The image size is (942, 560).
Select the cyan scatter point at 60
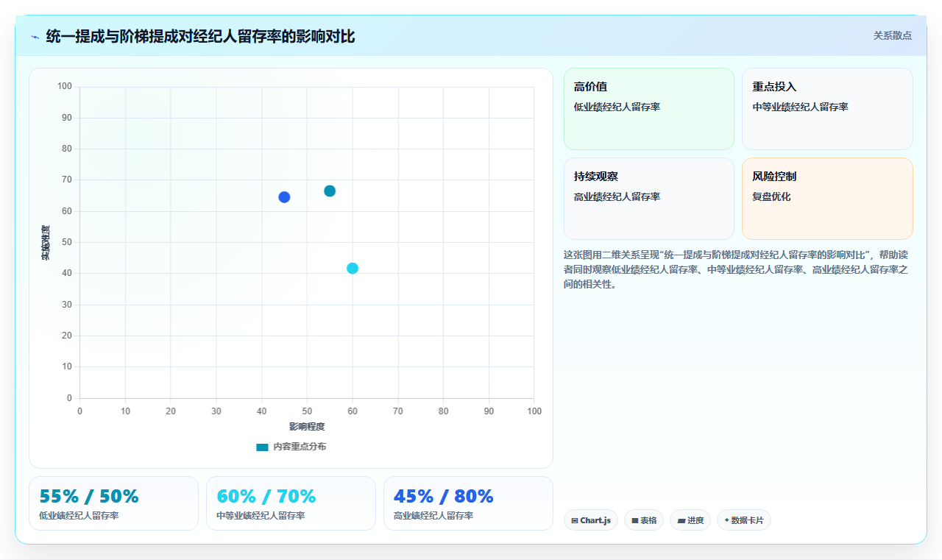[x=353, y=269]
